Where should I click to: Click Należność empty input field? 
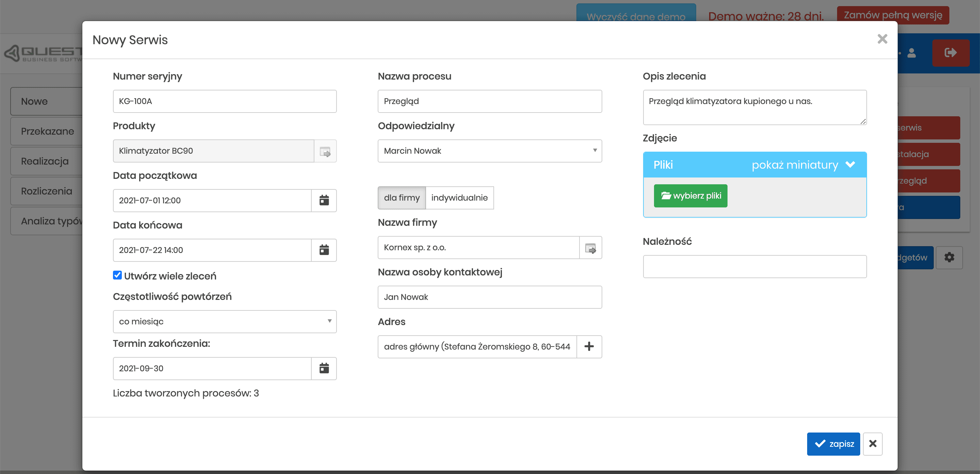tap(755, 267)
